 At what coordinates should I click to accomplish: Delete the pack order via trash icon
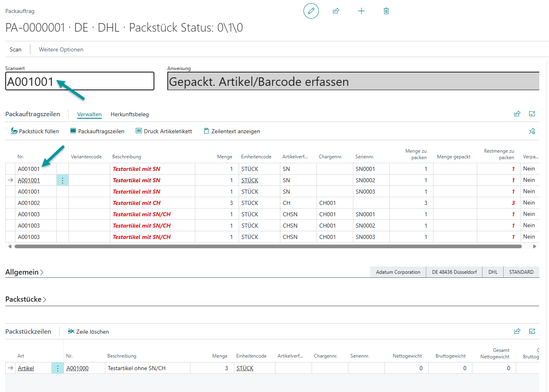[x=386, y=11]
